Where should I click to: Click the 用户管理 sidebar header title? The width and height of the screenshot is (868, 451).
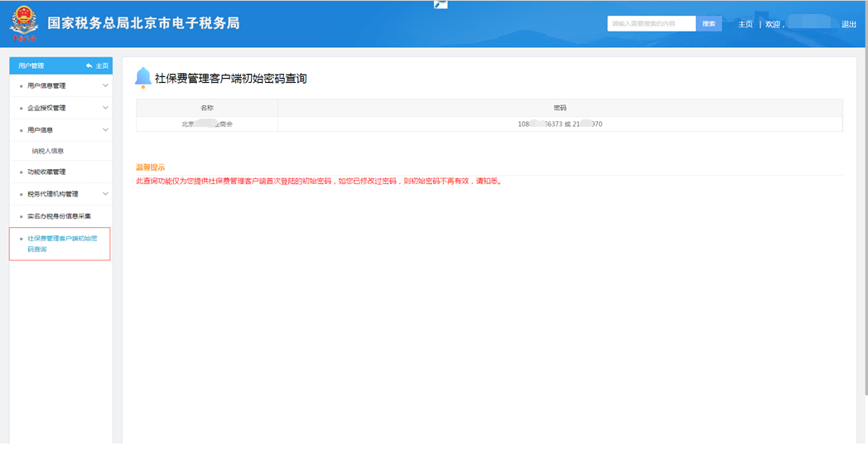tap(31, 65)
